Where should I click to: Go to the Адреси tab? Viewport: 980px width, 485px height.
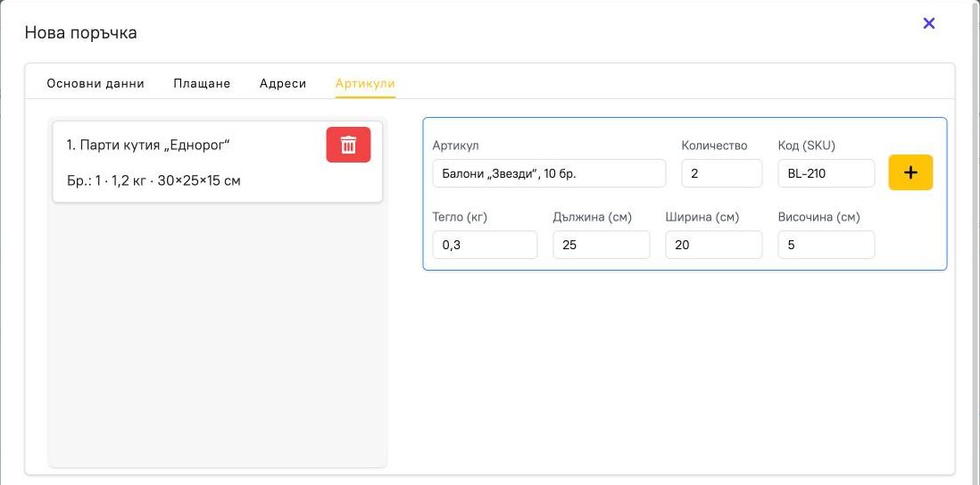coord(283,83)
